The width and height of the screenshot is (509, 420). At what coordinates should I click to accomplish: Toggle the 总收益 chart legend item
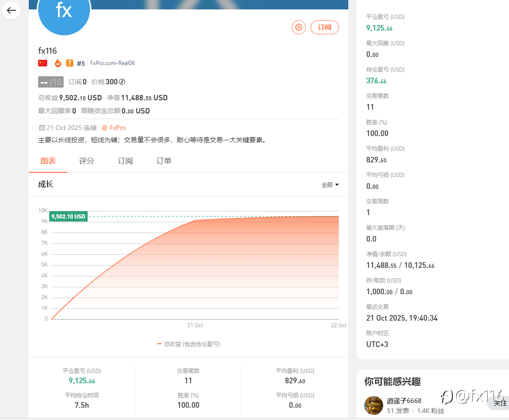pos(188,344)
